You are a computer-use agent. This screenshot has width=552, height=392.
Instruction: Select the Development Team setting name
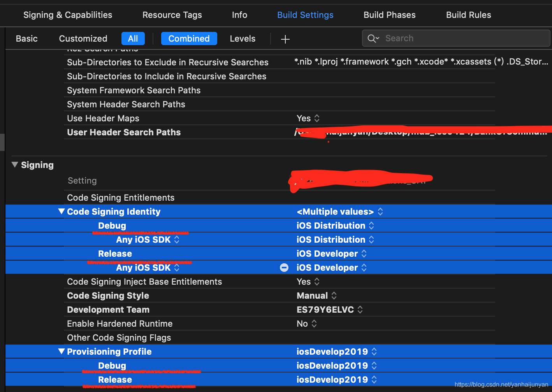coord(108,310)
